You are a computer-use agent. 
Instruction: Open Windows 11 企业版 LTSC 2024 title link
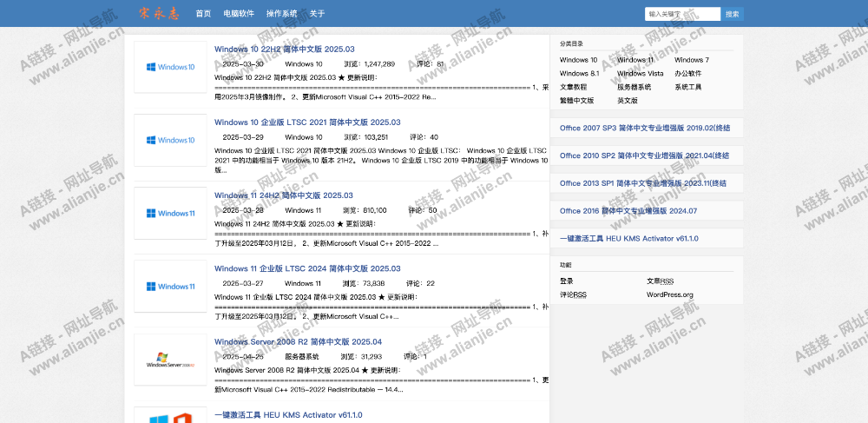click(307, 268)
